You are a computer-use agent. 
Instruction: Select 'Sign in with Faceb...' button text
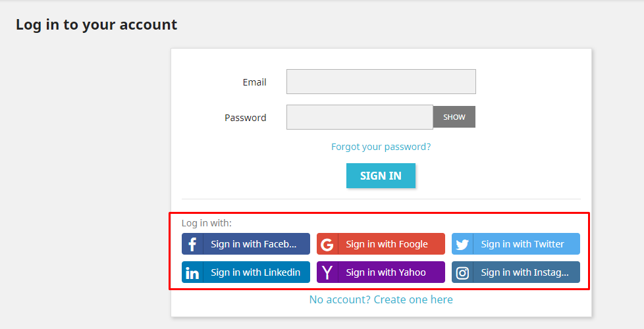[254, 244]
